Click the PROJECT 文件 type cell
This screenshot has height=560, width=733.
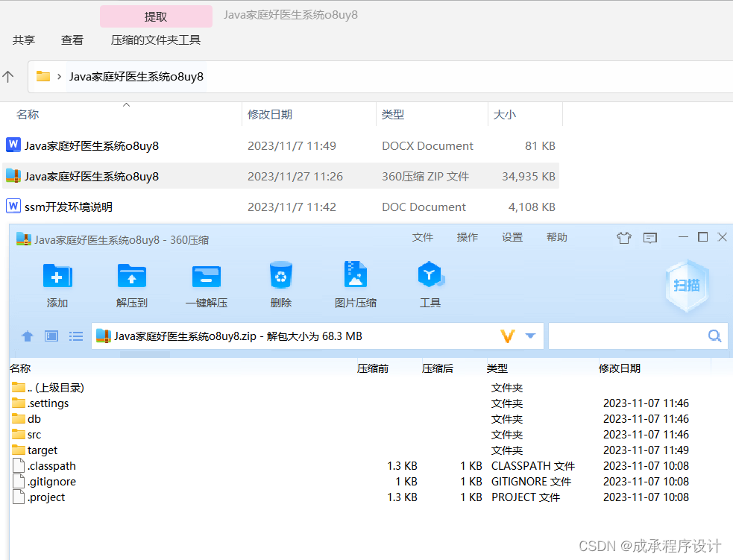pyautogui.click(x=526, y=497)
